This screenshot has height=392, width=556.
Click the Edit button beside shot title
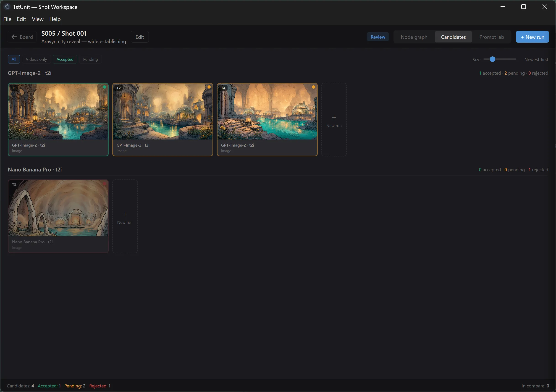coord(139,37)
